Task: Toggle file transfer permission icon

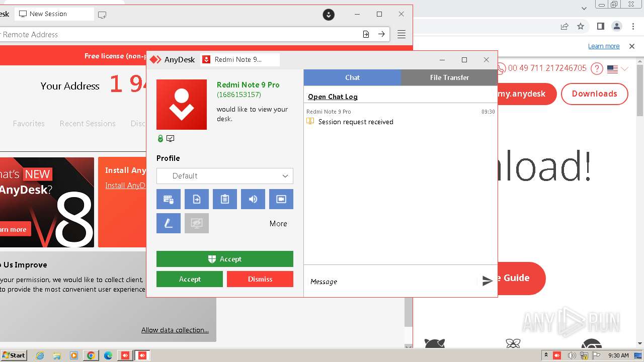Action: [x=197, y=199]
